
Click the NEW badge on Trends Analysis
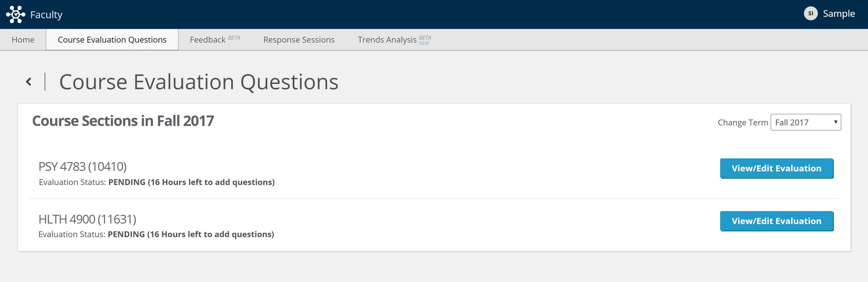click(424, 43)
